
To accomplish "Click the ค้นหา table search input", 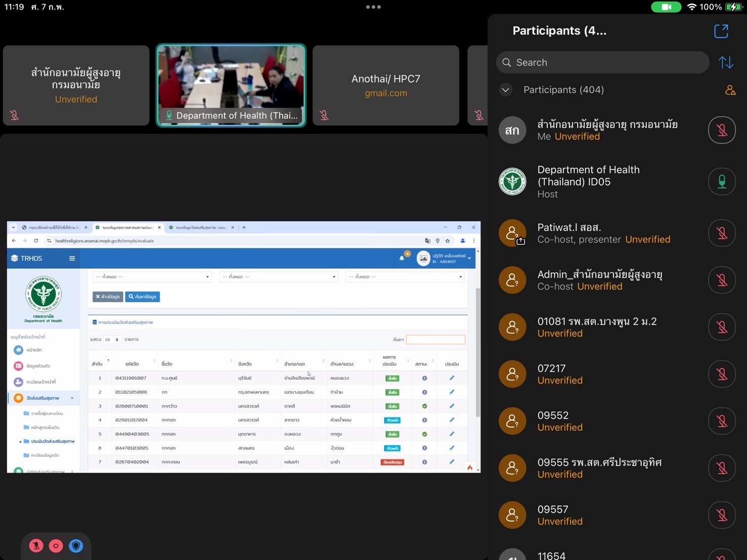I will point(435,340).
